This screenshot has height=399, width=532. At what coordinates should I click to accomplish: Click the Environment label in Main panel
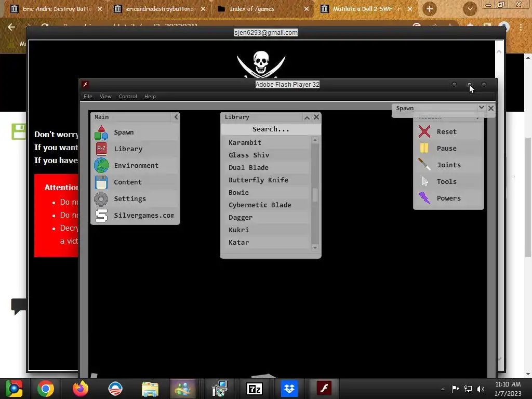(136, 166)
